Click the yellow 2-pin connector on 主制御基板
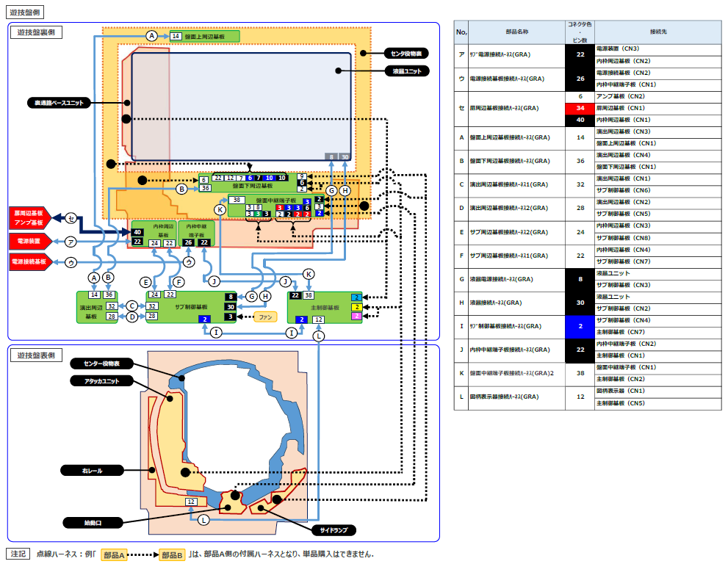The width and height of the screenshot is (728, 564). 356,307
